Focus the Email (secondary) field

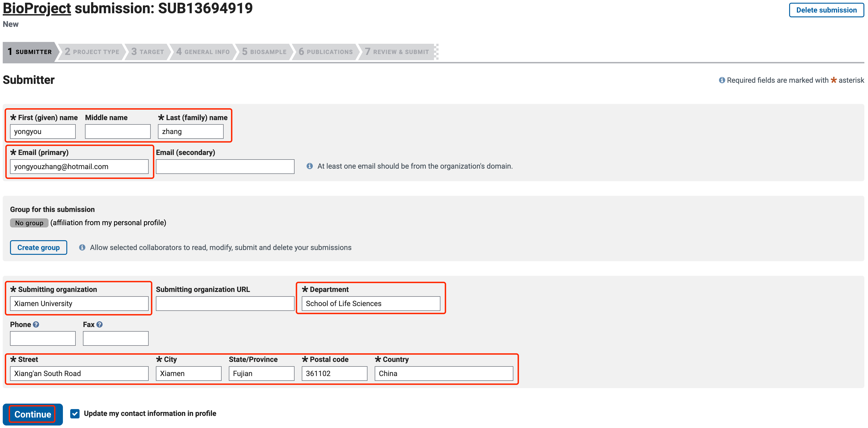click(225, 166)
